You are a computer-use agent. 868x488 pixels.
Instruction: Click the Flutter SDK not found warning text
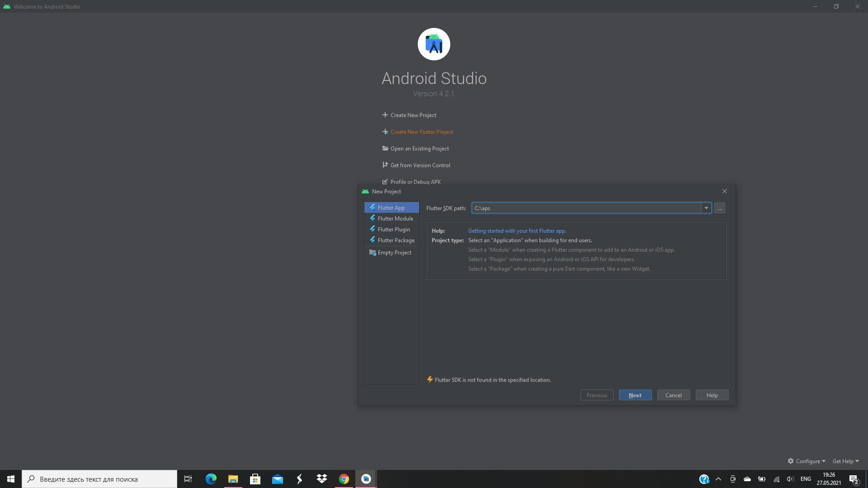[493, 380]
